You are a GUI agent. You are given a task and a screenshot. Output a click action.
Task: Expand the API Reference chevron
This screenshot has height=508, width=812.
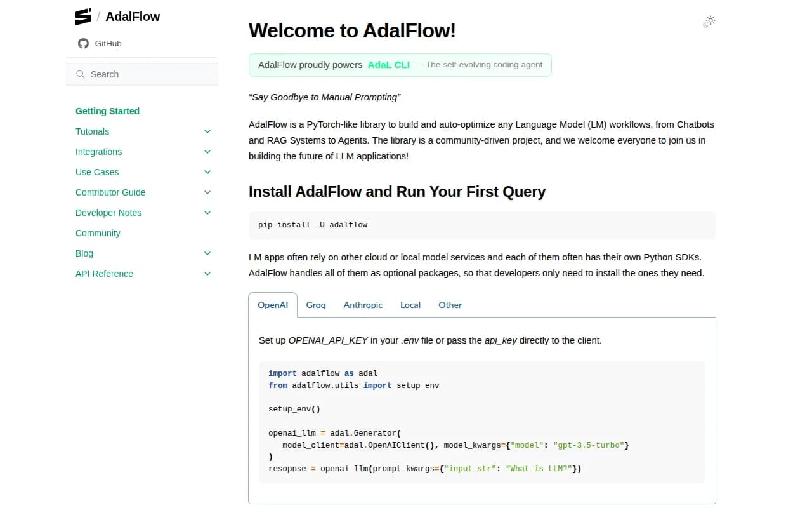[207, 274]
